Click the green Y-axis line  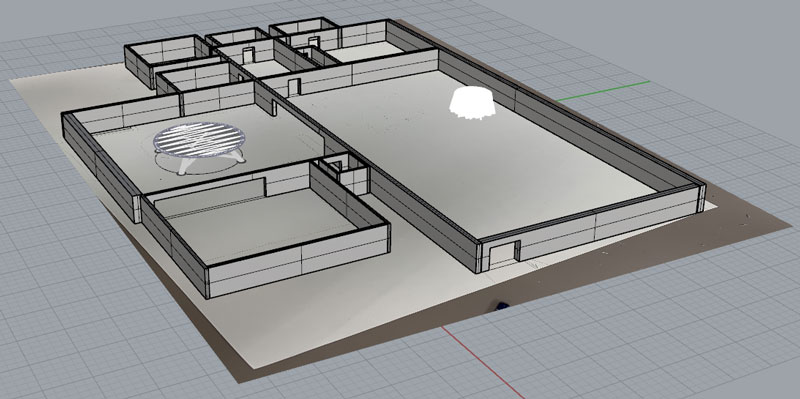[603, 91]
